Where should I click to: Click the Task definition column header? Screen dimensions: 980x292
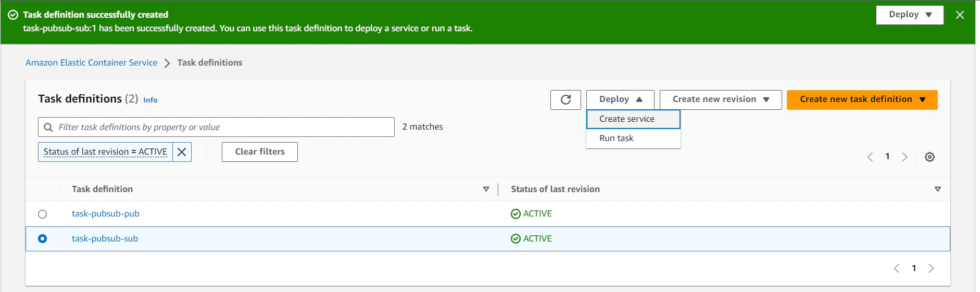pos(102,189)
